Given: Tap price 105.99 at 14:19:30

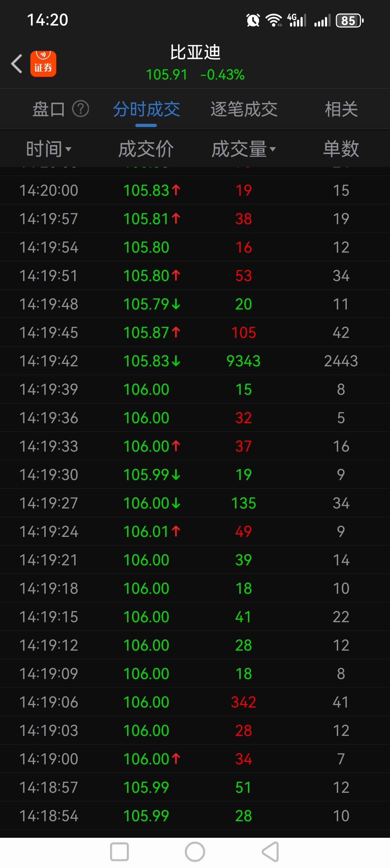Looking at the screenshot, I should pos(146,475).
